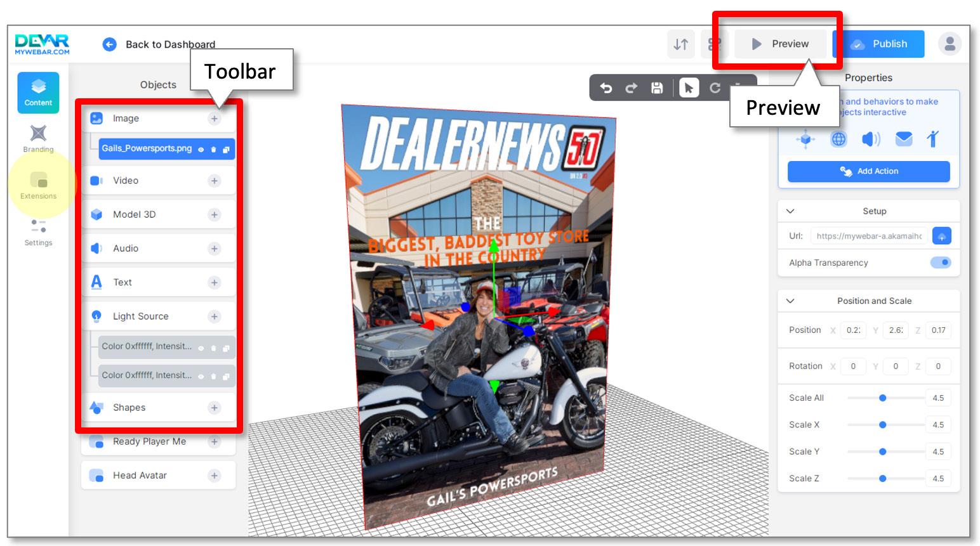
Task: Click the Position Y input field
Action: (x=896, y=330)
